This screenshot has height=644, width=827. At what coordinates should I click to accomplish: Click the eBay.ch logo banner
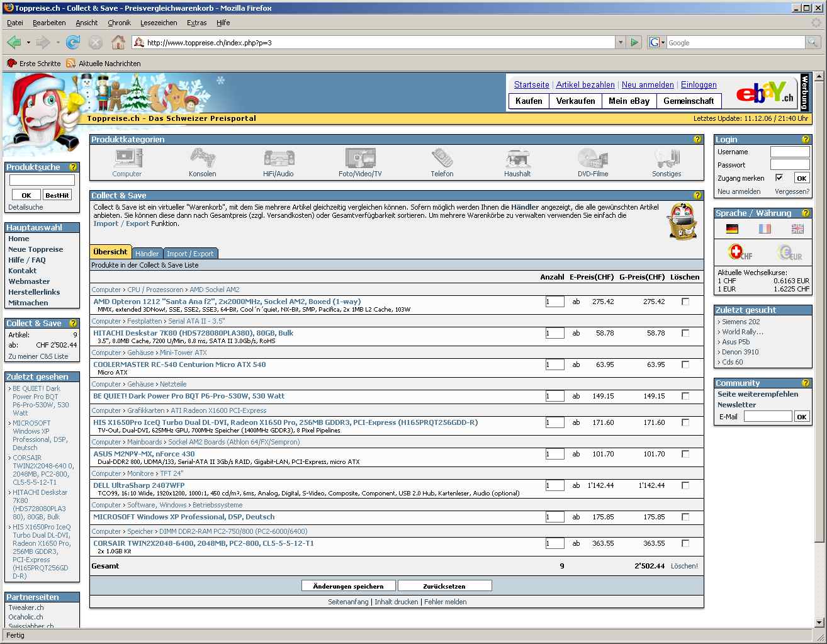pyautogui.click(x=765, y=94)
